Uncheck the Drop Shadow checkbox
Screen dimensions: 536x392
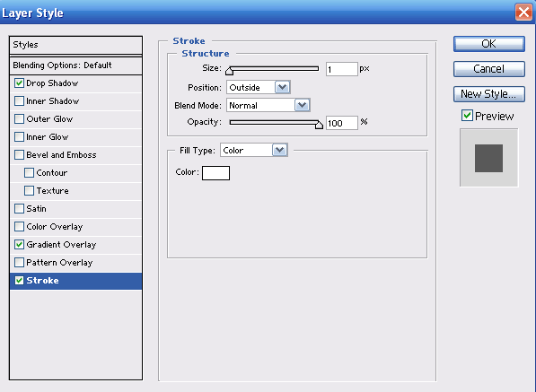(19, 83)
